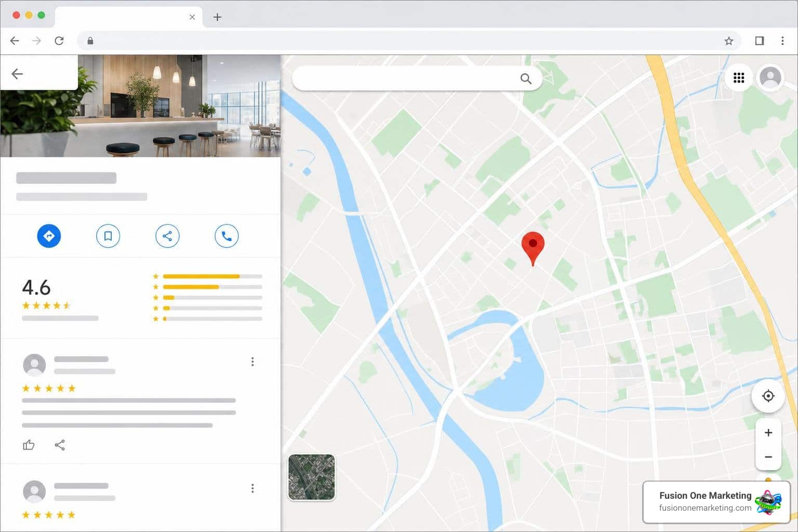This screenshot has height=532, width=798.
Task: View site info lock icon
Action: coord(90,41)
